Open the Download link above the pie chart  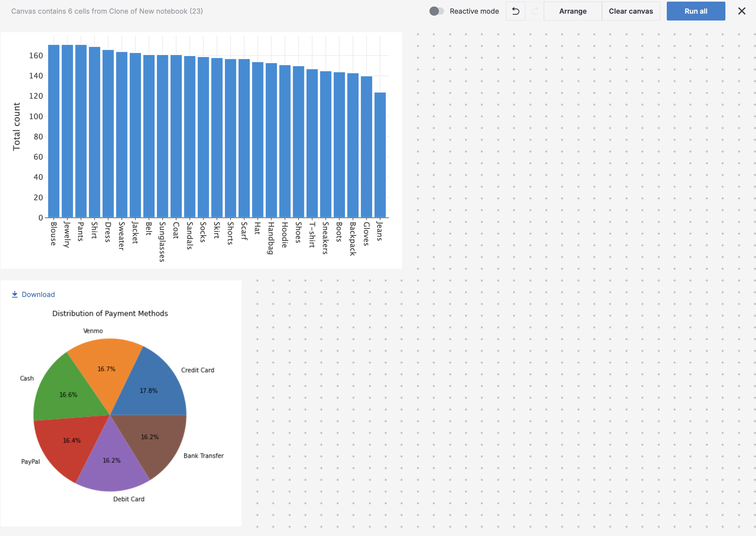(38, 294)
